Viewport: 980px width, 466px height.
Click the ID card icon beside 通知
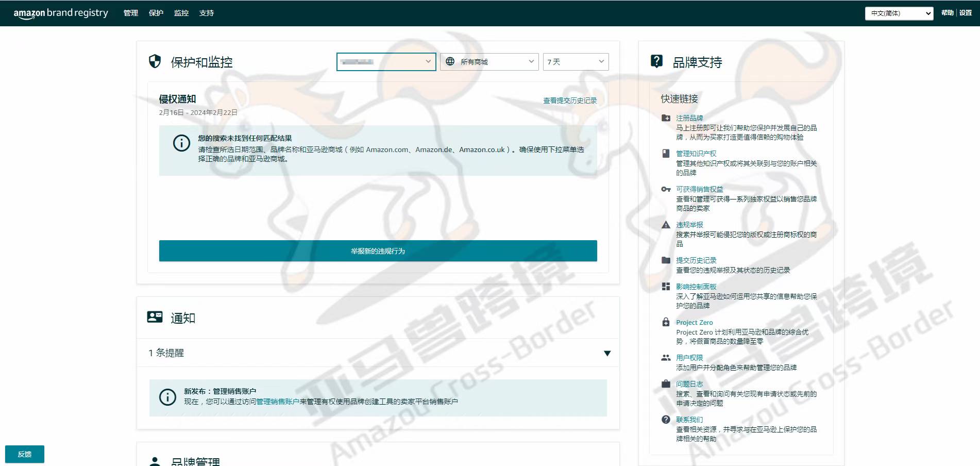[155, 317]
